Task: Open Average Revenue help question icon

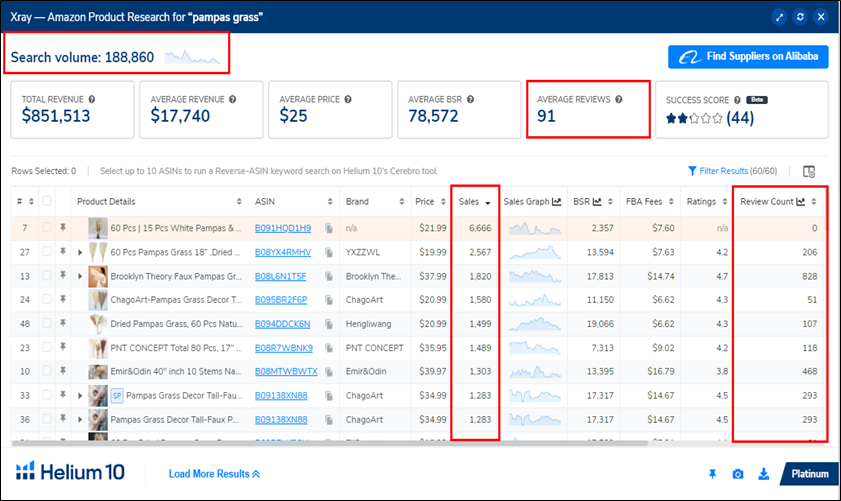Action: (x=232, y=99)
